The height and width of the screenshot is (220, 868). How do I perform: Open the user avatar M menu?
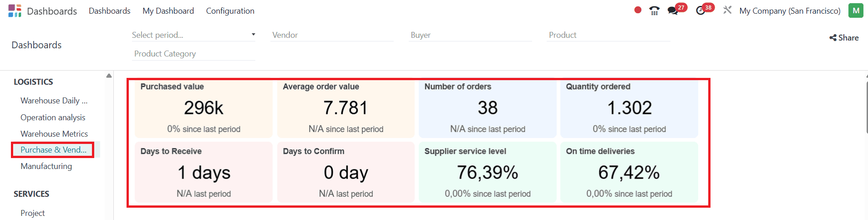click(856, 10)
